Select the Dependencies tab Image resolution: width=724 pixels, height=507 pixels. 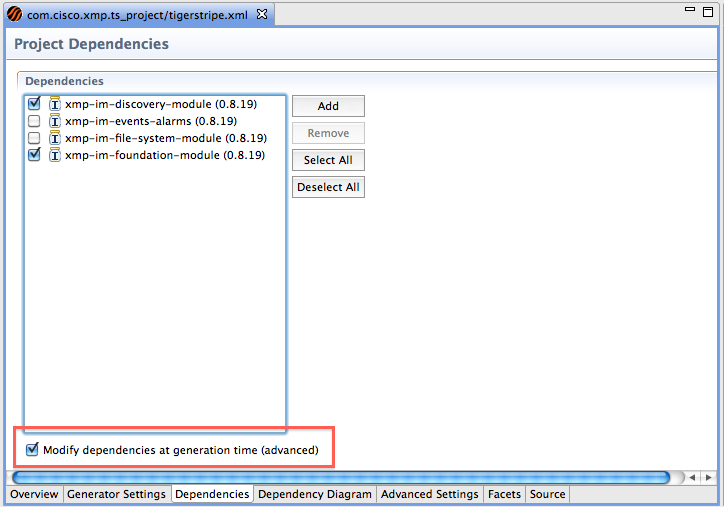tap(212, 494)
